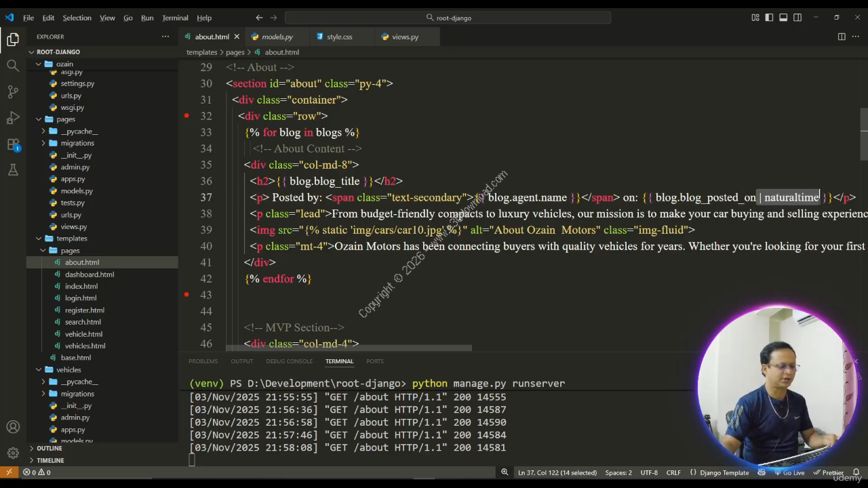Expand the migrations folder under pages
The image size is (868, 488).
(x=77, y=143)
